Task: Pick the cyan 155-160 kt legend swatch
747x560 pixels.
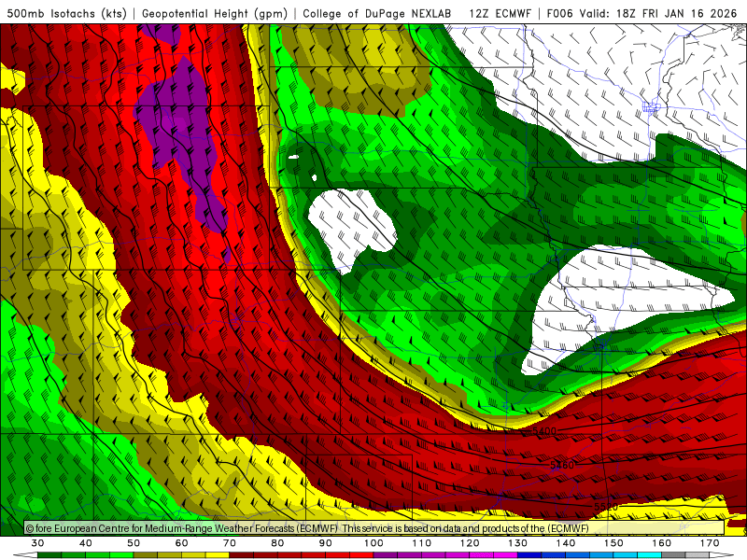Action: coord(650,554)
